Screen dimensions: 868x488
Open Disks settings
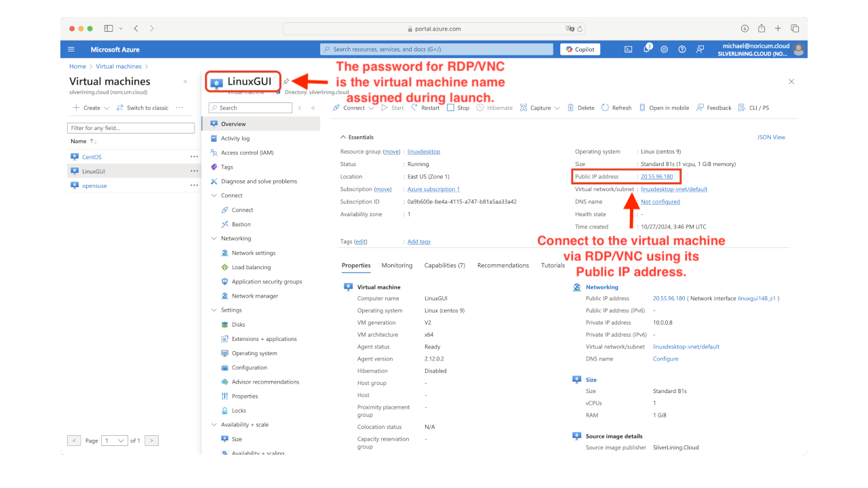pyautogui.click(x=238, y=325)
